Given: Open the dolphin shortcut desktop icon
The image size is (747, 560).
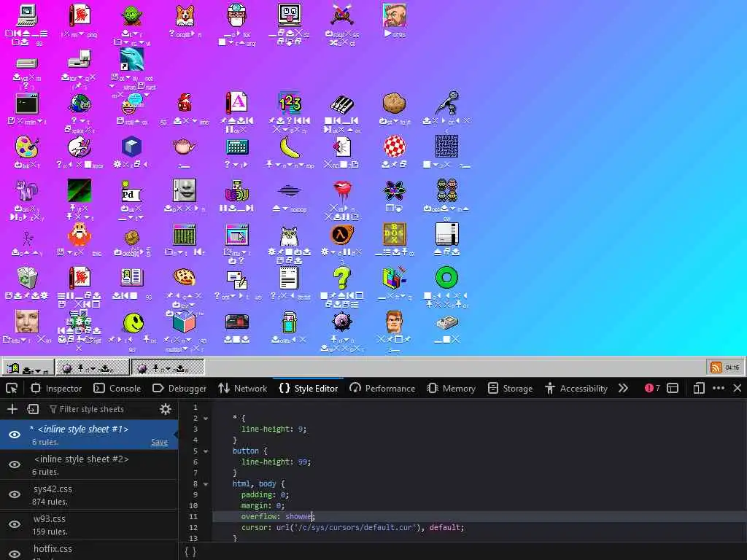Looking at the screenshot, I should 132,60.
